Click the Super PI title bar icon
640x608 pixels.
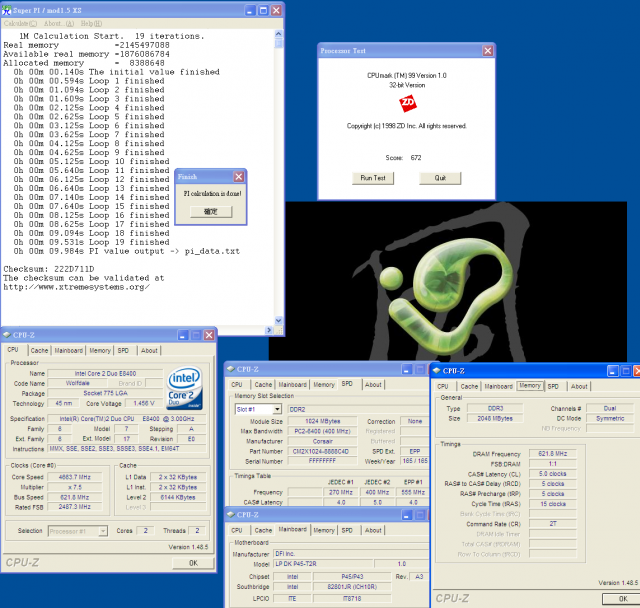click(x=7, y=11)
